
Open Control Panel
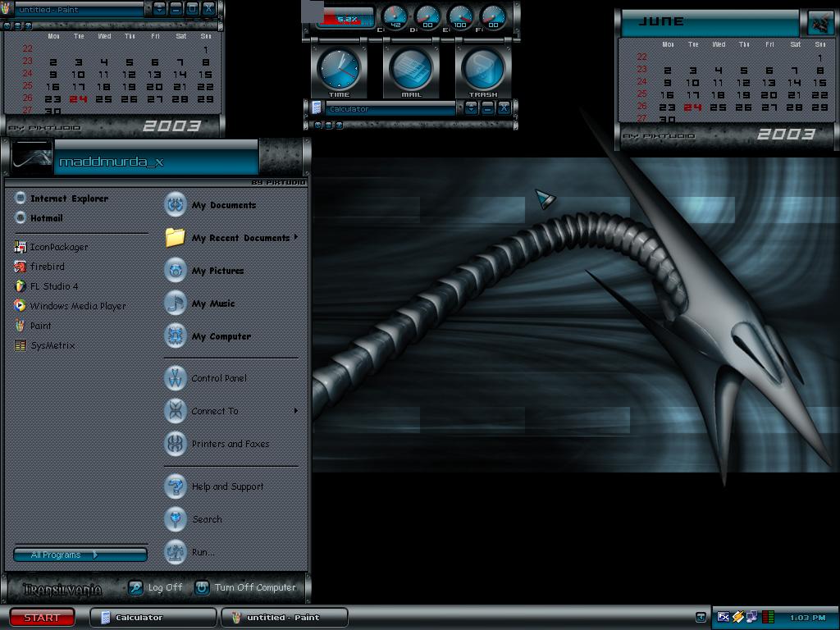tap(206, 378)
